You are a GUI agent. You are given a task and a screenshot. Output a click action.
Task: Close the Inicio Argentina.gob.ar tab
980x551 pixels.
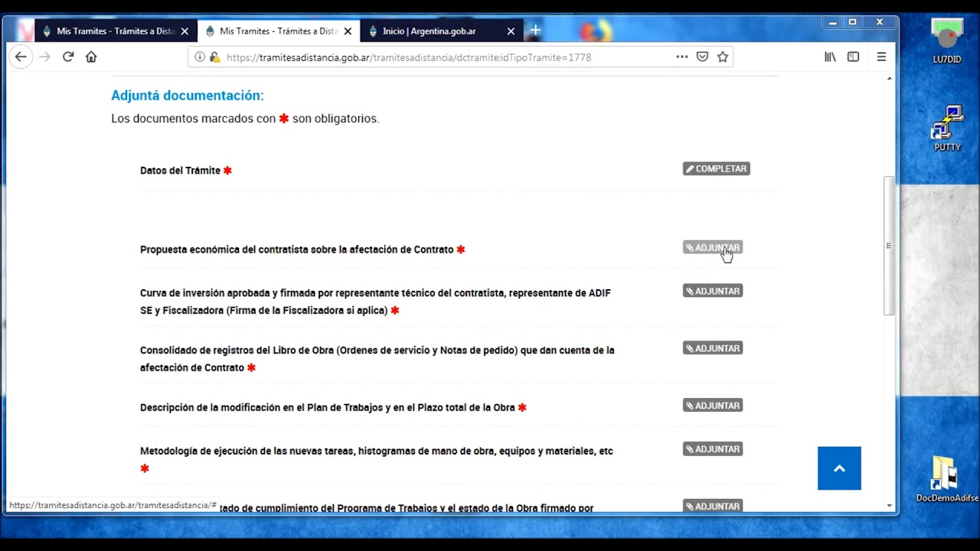[511, 31]
